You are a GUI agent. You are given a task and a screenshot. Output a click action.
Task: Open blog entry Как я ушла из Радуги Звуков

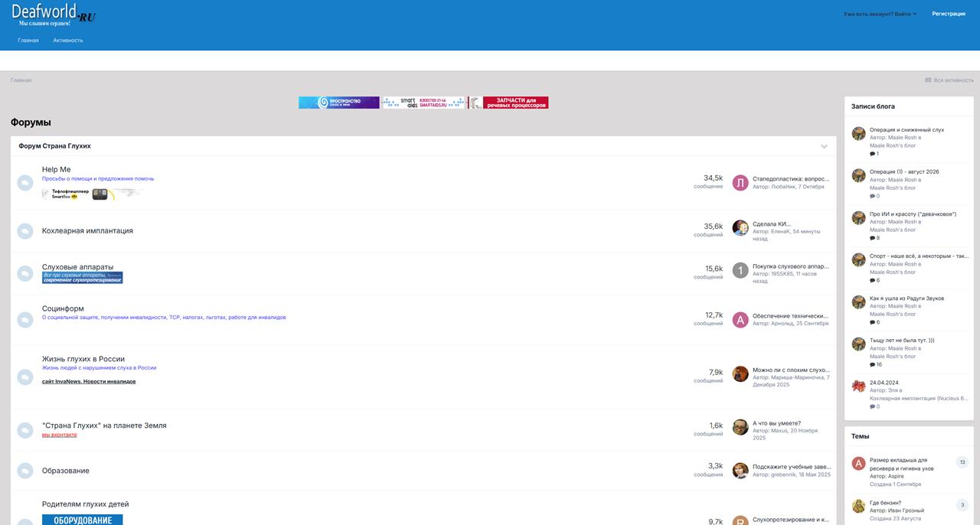click(x=906, y=298)
